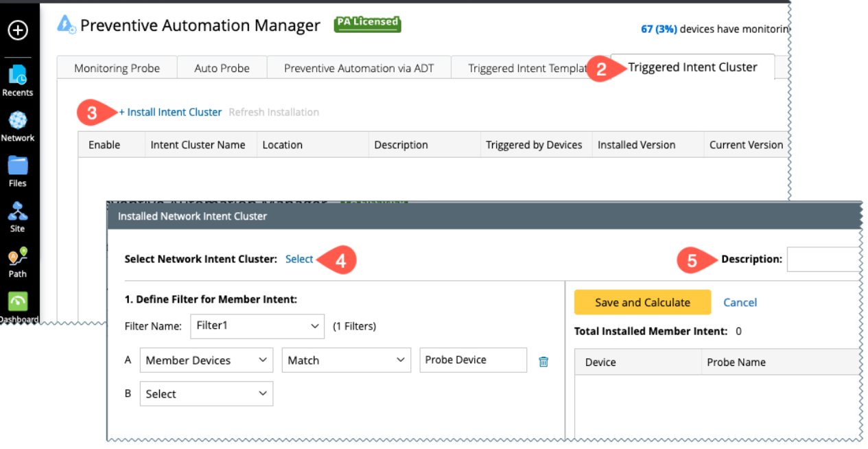This screenshot has width=868, height=449.
Task: Open the Member Devices dropdown
Action: point(206,360)
